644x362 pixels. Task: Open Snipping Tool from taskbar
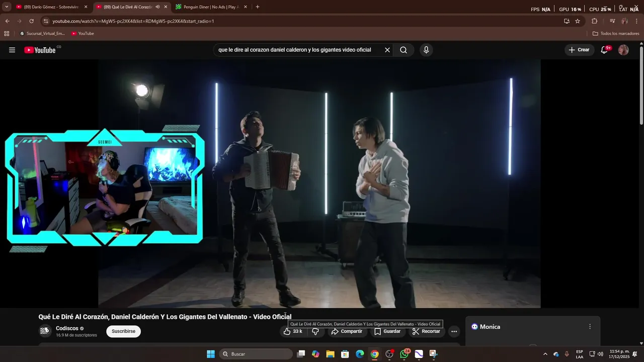pyautogui.click(x=434, y=354)
